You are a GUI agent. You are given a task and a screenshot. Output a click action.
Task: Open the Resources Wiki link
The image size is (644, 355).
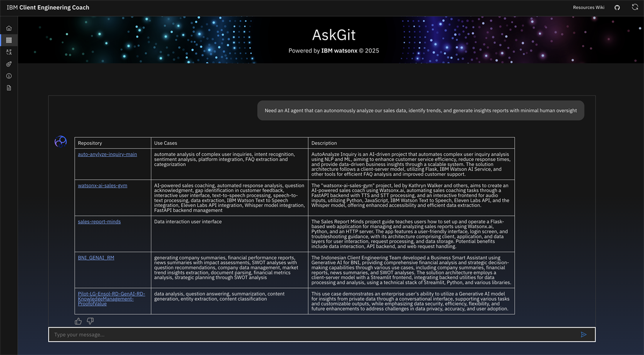589,8
